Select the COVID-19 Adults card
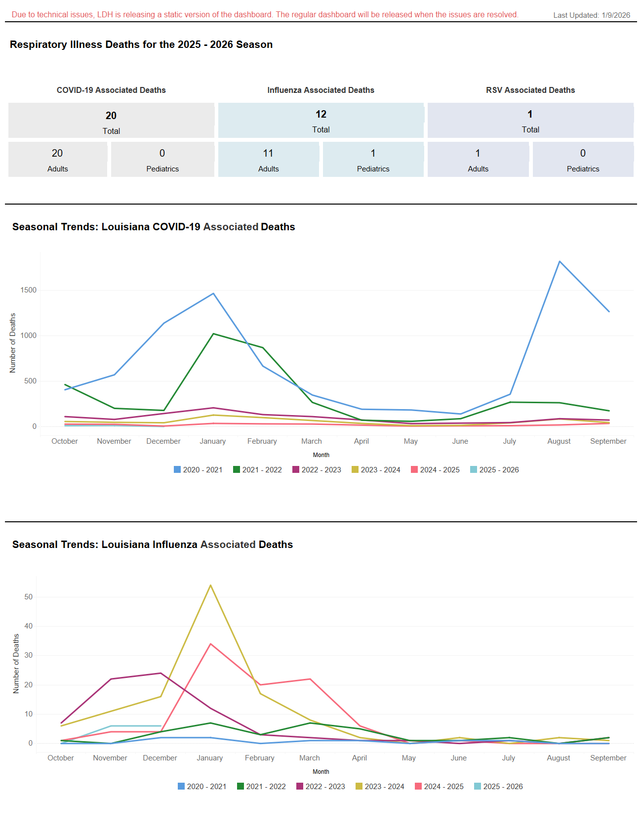The height and width of the screenshot is (840, 642). (x=58, y=160)
